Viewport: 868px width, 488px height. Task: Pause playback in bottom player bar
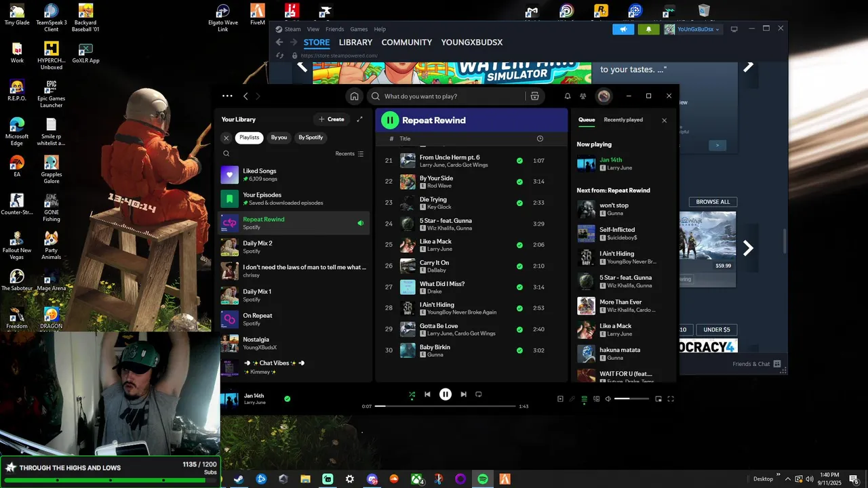coord(446,394)
